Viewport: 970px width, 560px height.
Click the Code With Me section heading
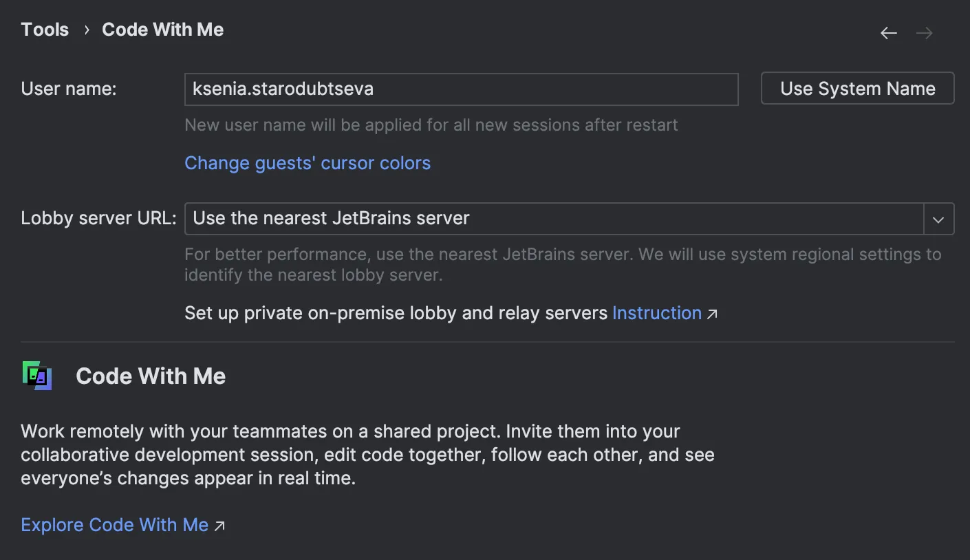[x=151, y=376]
